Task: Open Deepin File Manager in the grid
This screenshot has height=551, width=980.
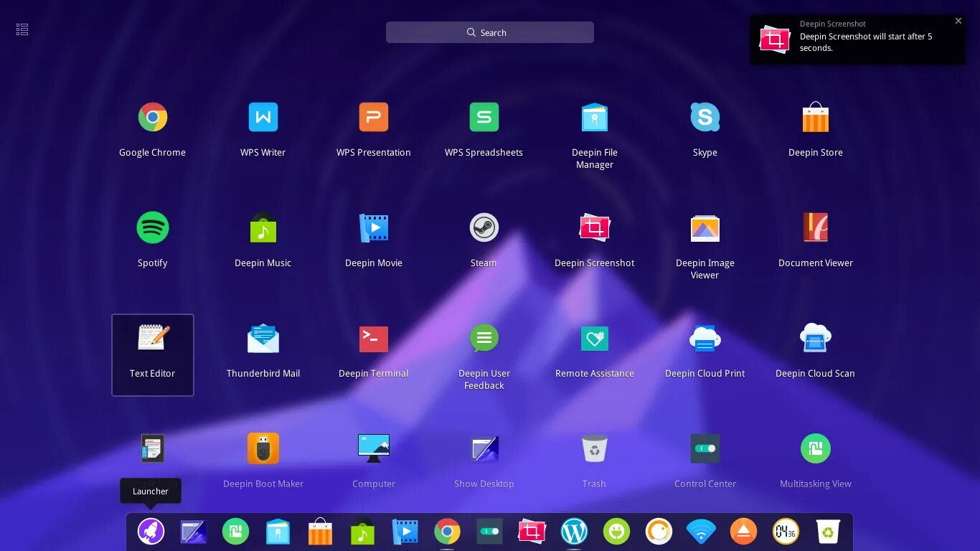Action: pyautogui.click(x=594, y=117)
